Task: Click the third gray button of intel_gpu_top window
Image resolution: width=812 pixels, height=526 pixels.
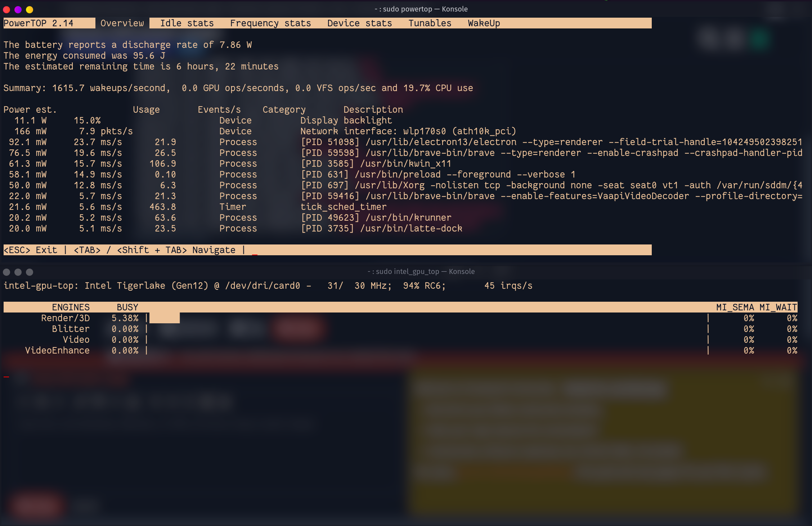Action: pos(30,272)
